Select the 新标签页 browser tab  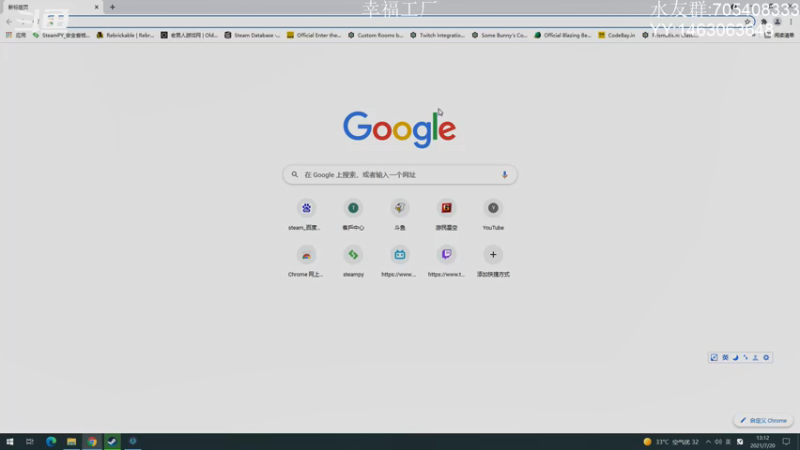click(x=51, y=7)
